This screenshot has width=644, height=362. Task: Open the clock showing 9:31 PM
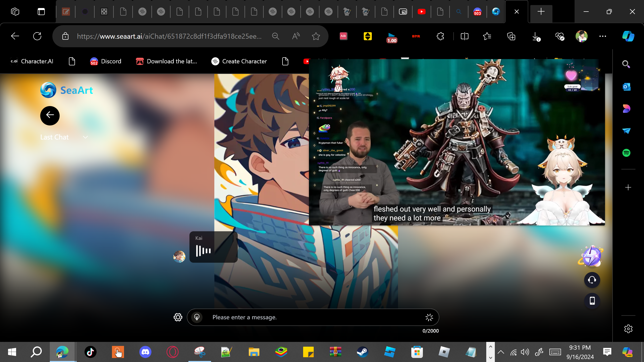pos(580,352)
